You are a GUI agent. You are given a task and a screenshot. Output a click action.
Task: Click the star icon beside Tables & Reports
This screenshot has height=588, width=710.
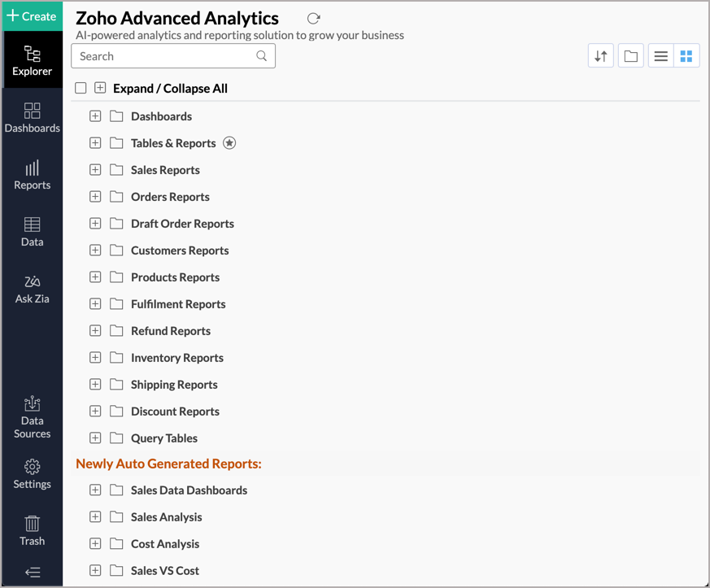(229, 143)
